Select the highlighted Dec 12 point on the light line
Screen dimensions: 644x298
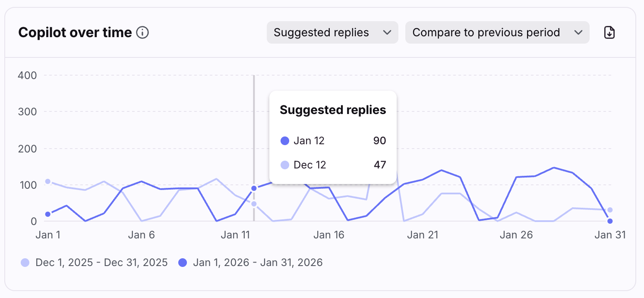(x=254, y=204)
